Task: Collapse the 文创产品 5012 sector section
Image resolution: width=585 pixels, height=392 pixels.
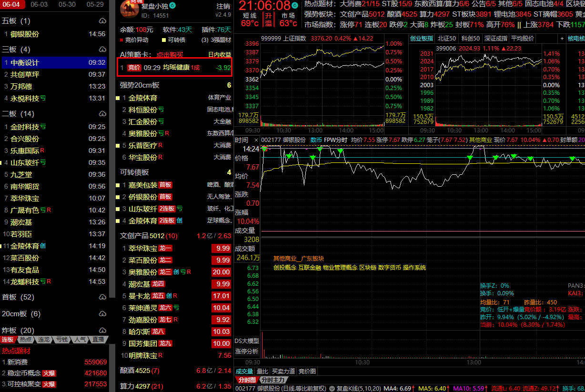Action: point(149,236)
